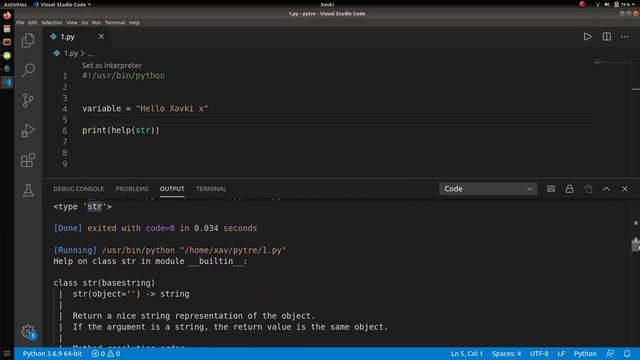Open Files app from Ubuntu dock
The image size is (640, 360).
(x=7, y=29)
